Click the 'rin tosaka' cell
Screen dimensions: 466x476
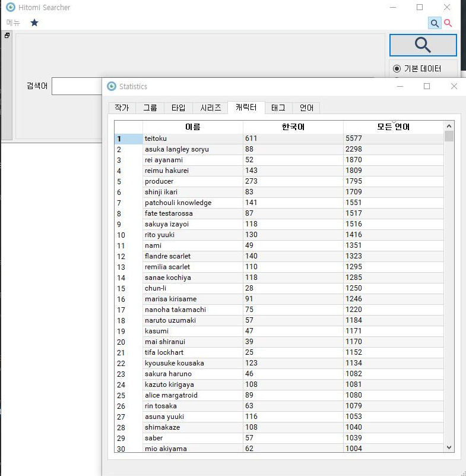(193, 406)
